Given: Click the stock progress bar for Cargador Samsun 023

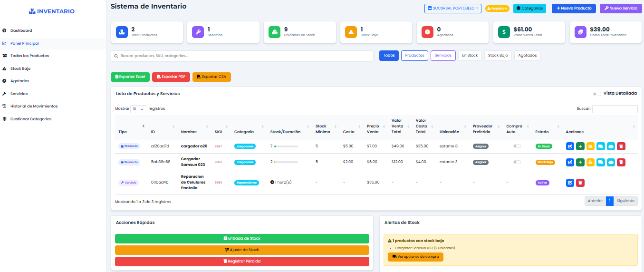Looking at the screenshot, I should point(286,162).
